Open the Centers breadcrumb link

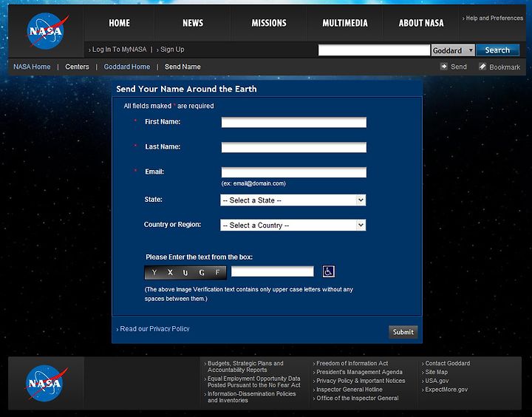point(77,67)
